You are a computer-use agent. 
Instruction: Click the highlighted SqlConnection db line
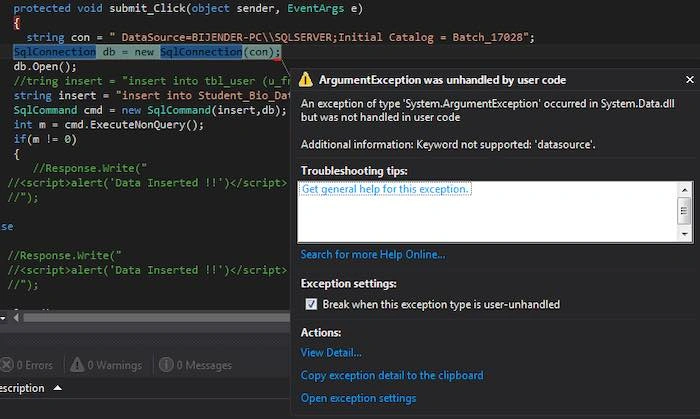click(147, 52)
